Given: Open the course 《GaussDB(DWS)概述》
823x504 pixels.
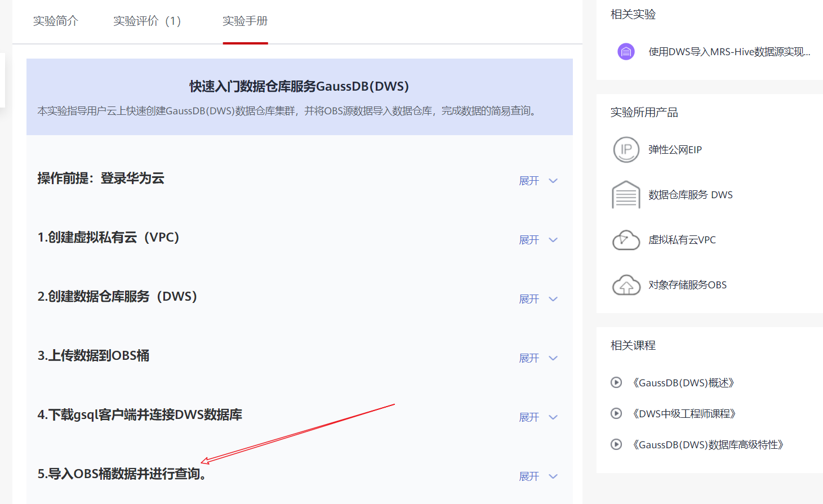Looking at the screenshot, I should coord(683,383).
